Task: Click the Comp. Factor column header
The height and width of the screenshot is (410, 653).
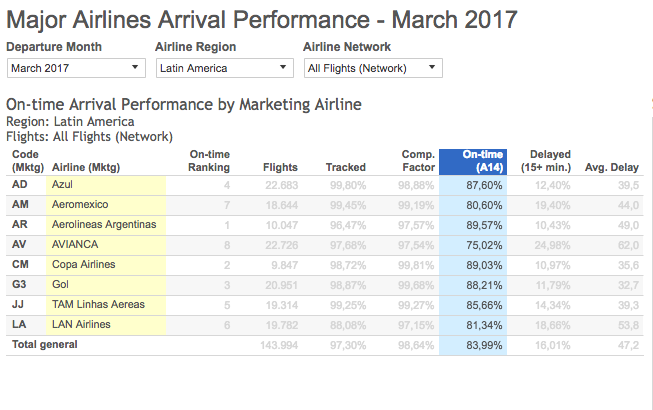Action: click(x=418, y=161)
